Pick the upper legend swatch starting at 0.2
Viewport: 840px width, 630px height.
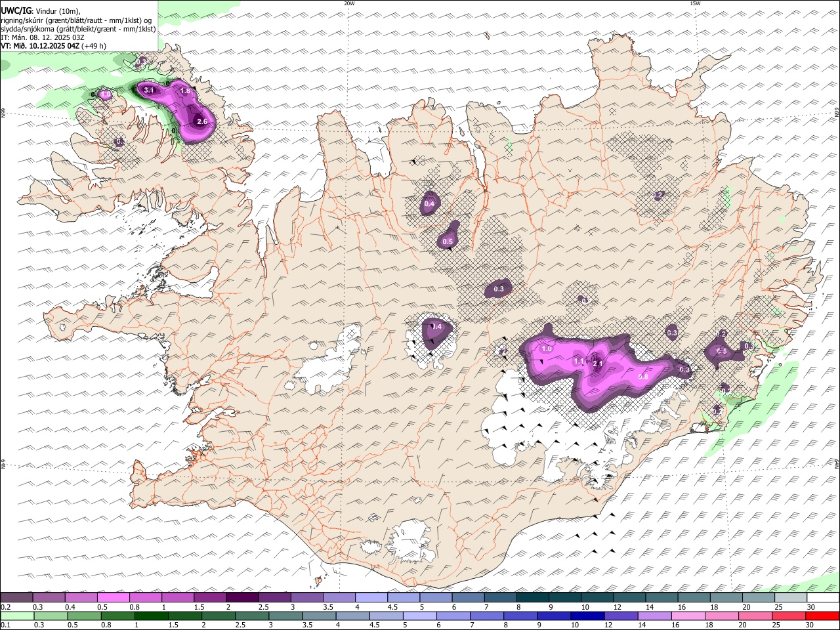tap(16, 597)
